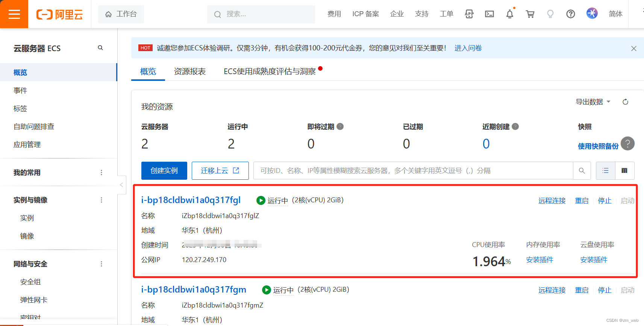This screenshot has height=326, width=644.
Task: Select 概览 in the sidebar
Action: [58, 72]
